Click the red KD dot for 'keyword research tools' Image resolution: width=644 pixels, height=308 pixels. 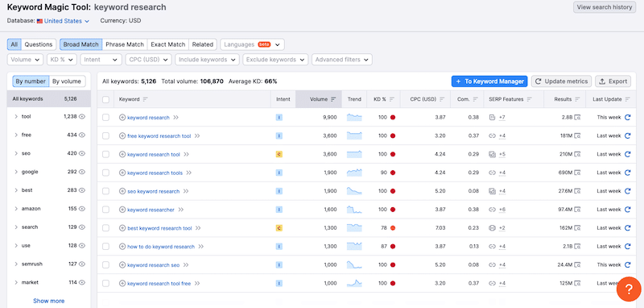click(393, 173)
